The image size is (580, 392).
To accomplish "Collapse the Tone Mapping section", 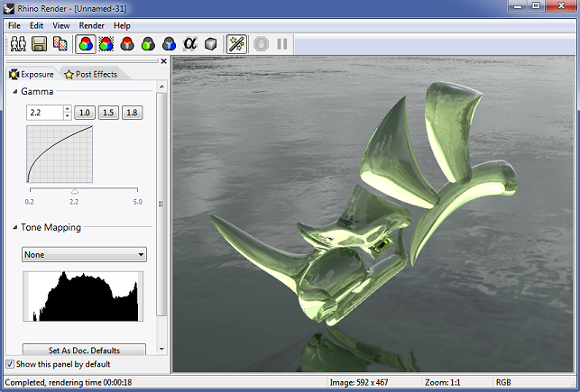I will 15,227.
